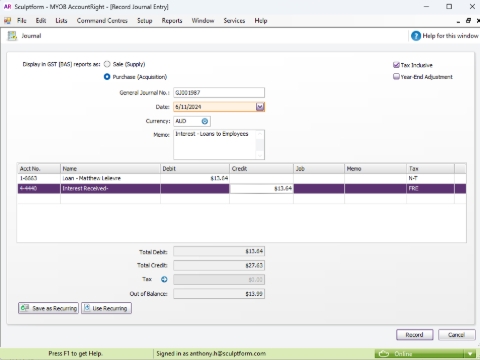
Task: Click the currency lookup arrow next to AUD
Action: click(x=205, y=121)
